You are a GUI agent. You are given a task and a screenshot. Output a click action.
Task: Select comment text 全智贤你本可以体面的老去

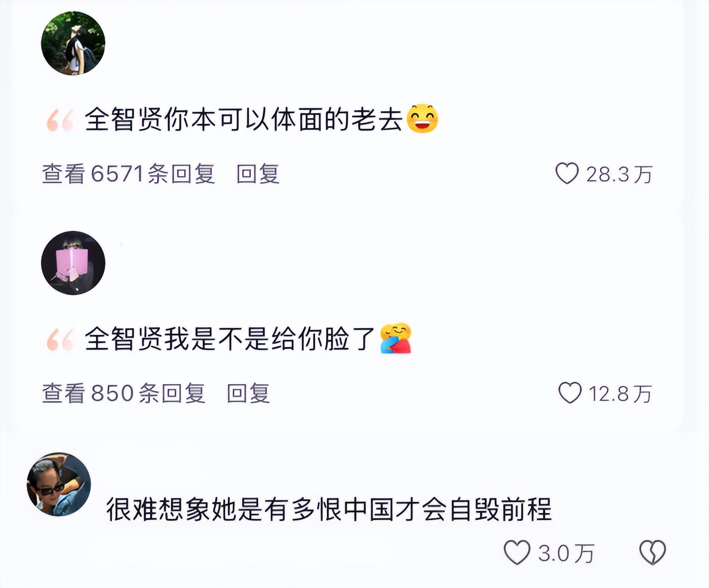click(244, 120)
